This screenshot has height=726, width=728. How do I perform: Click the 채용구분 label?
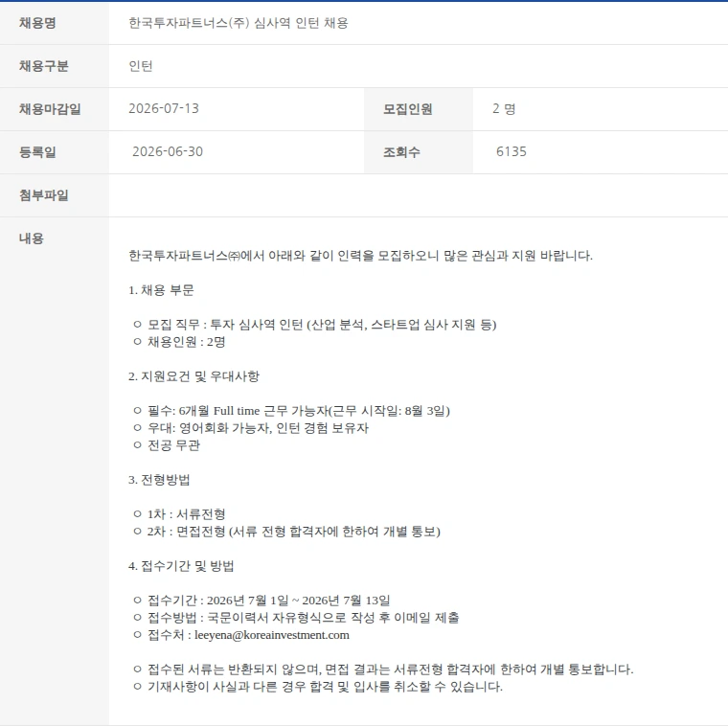pyautogui.click(x=44, y=66)
